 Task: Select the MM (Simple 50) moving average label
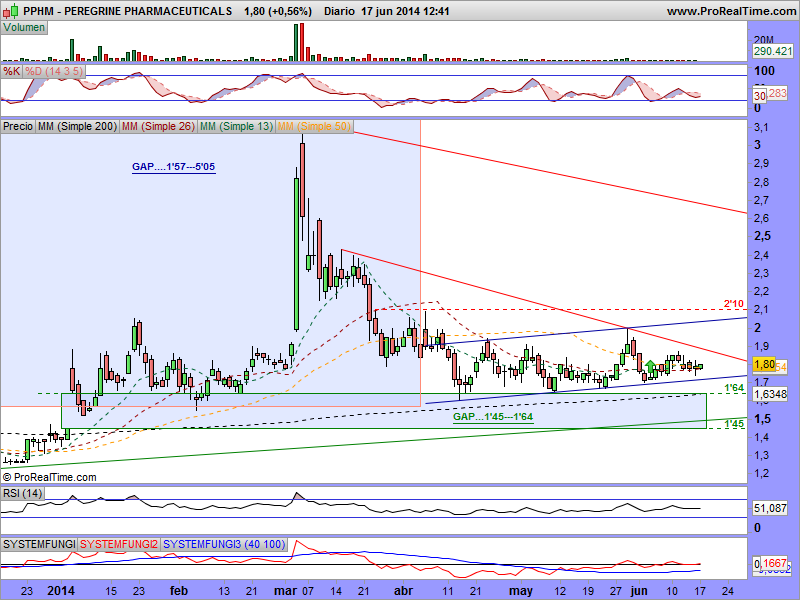tap(314, 126)
